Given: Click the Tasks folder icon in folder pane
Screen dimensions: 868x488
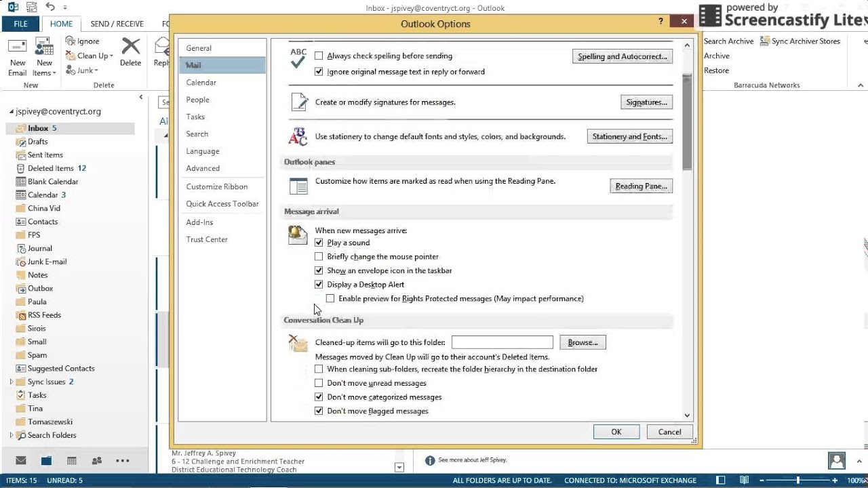Looking at the screenshot, I should tap(21, 395).
